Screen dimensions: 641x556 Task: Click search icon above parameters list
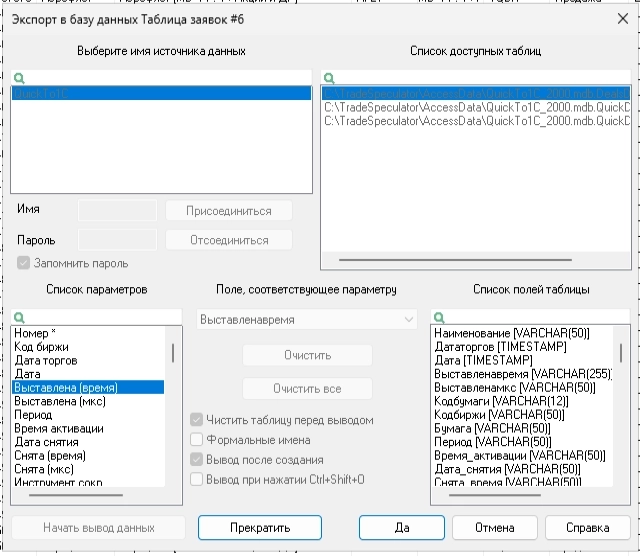tap(17, 316)
